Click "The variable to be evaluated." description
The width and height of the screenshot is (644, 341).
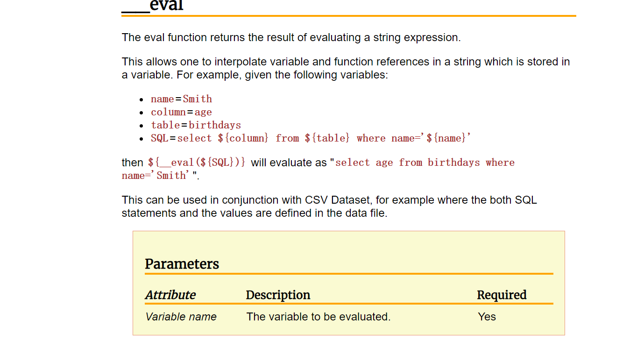coord(318,317)
